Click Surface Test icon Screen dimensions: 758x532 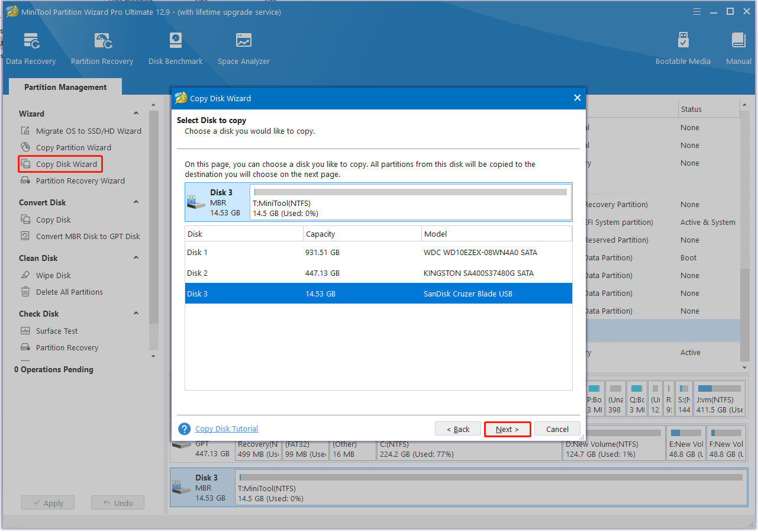(x=25, y=331)
